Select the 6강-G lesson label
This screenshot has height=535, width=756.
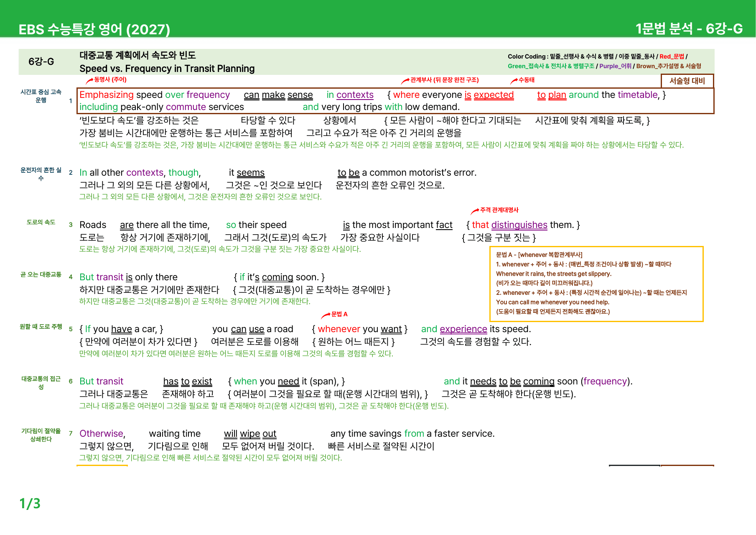tap(41, 61)
